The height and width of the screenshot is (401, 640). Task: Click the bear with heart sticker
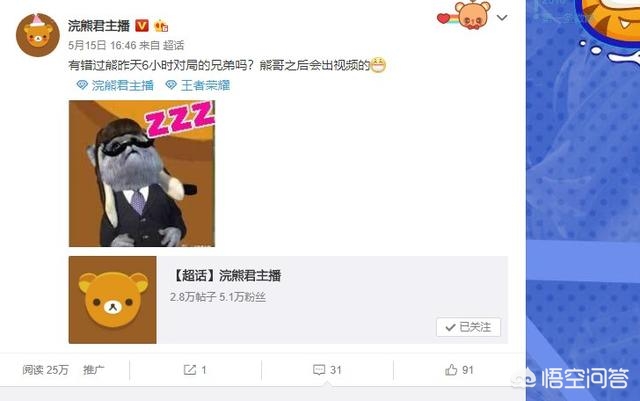click(x=464, y=15)
